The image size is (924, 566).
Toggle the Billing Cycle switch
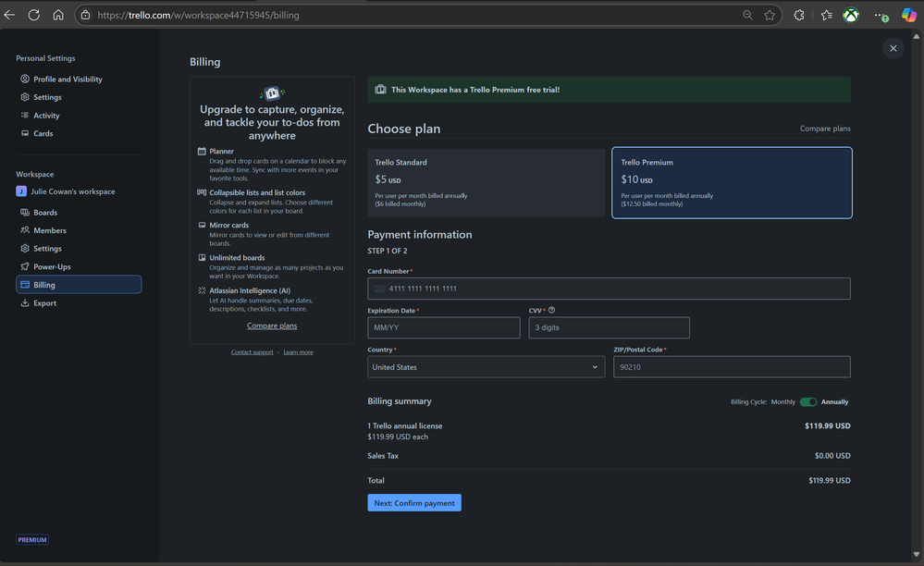[x=808, y=401]
